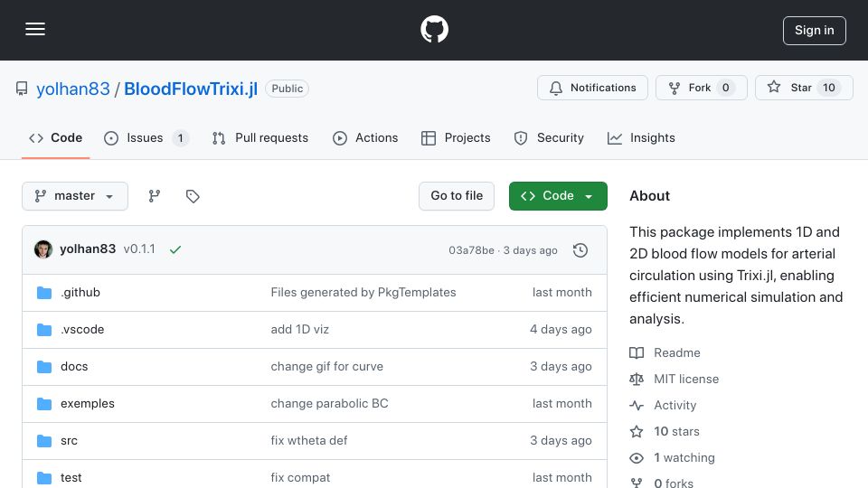View branches via the branch icon
868x488 pixels.
[x=155, y=196]
